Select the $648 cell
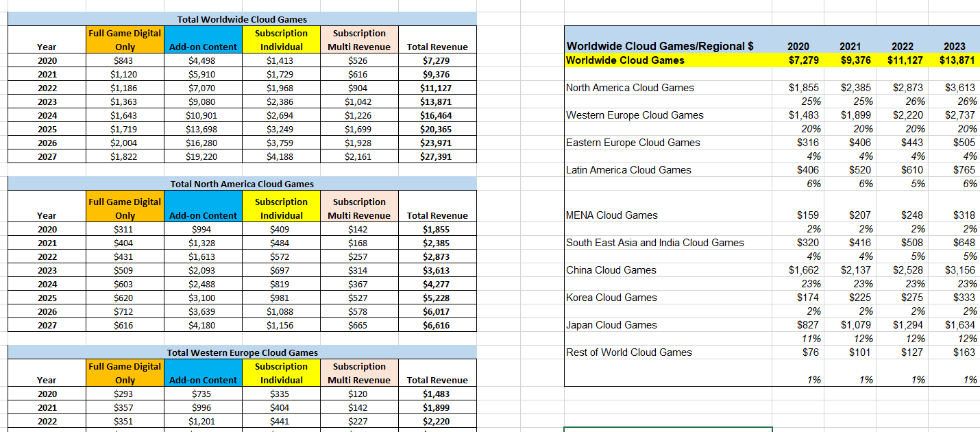Image resolution: width=980 pixels, height=432 pixels. (x=954, y=243)
